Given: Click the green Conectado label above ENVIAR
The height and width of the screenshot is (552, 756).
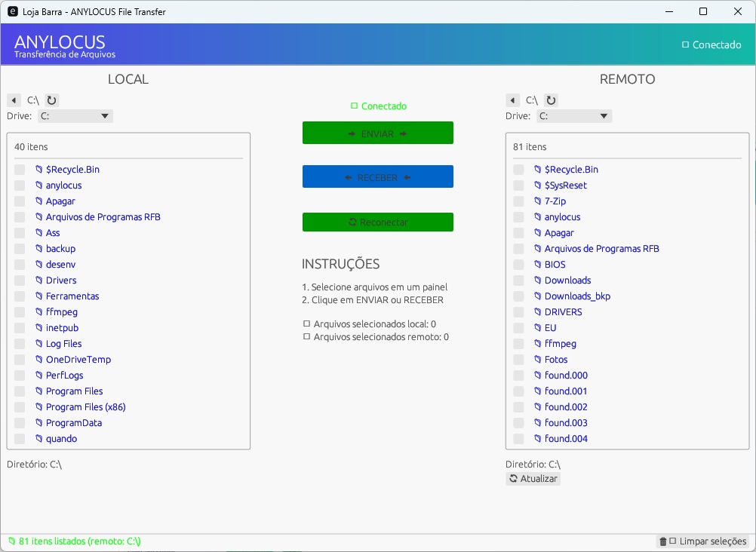Looking at the screenshot, I should click(x=379, y=106).
